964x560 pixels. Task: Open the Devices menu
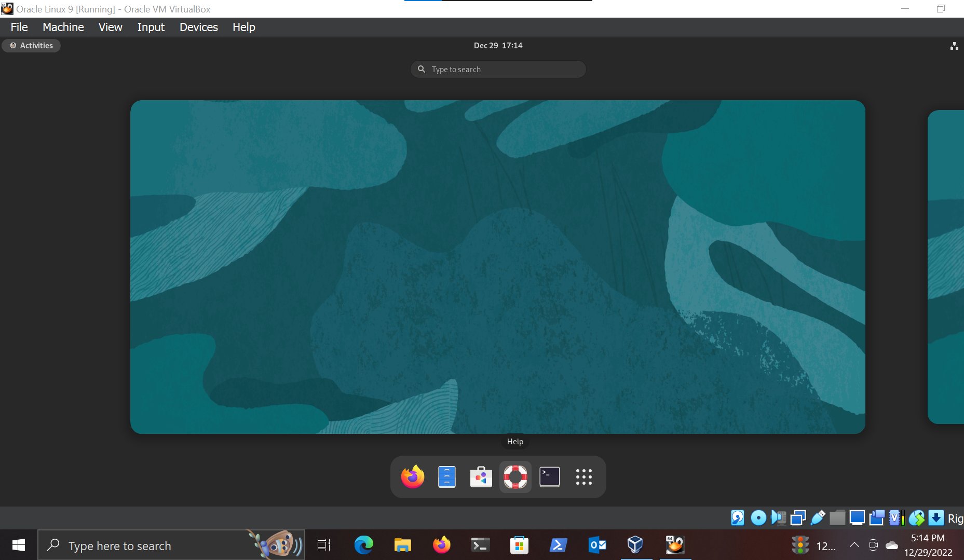click(198, 27)
